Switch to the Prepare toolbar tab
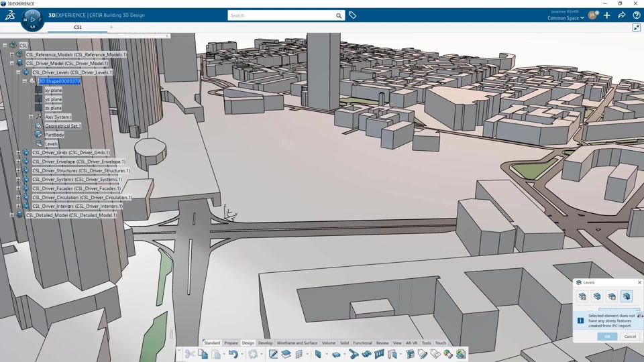 [x=231, y=343]
